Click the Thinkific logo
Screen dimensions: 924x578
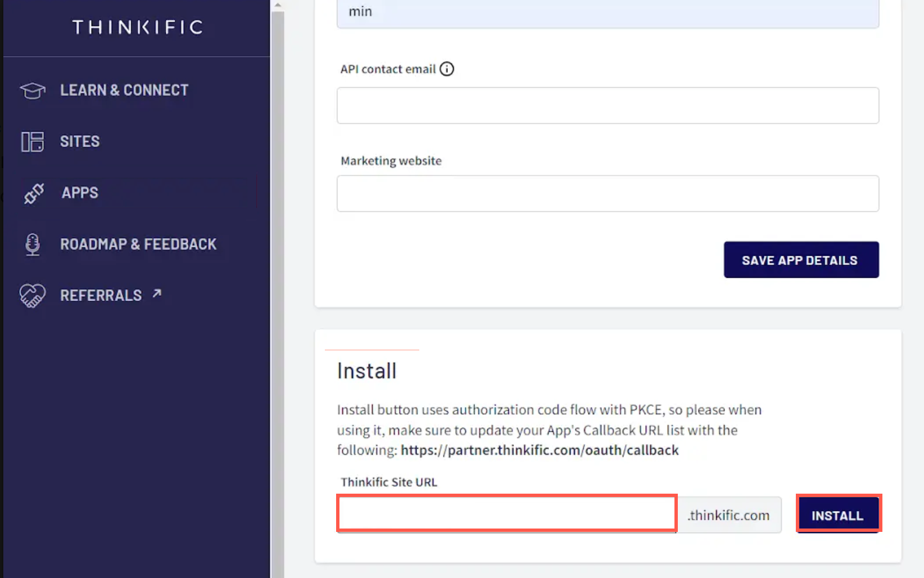pyautogui.click(x=137, y=27)
